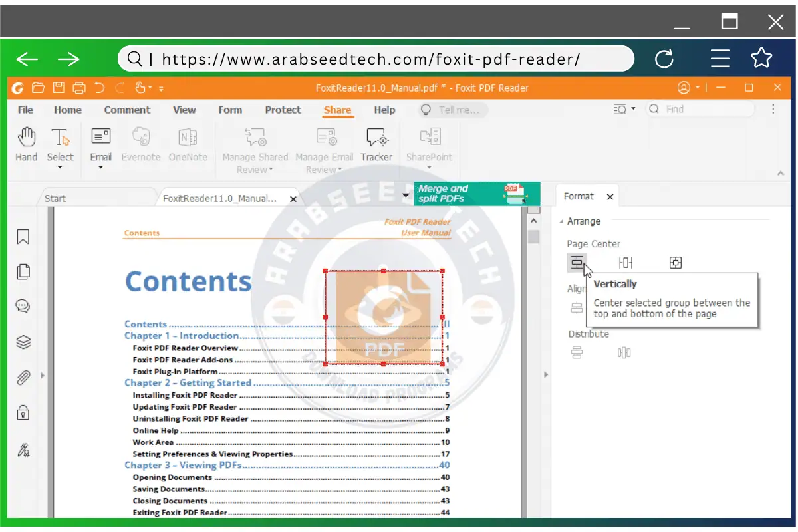The image size is (798, 532).
Task: Open the Comments panel in sidebar
Action: [x=23, y=307]
